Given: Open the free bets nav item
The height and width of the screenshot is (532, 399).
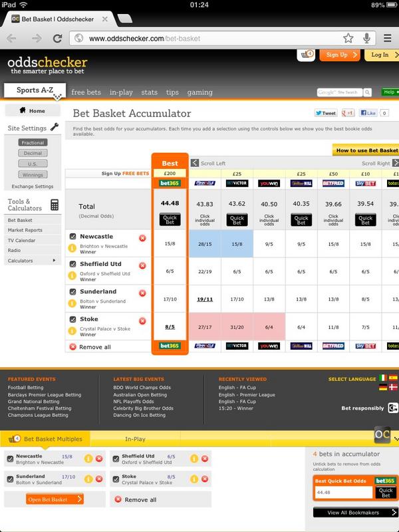Looking at the screenshot, I should 86,92.
